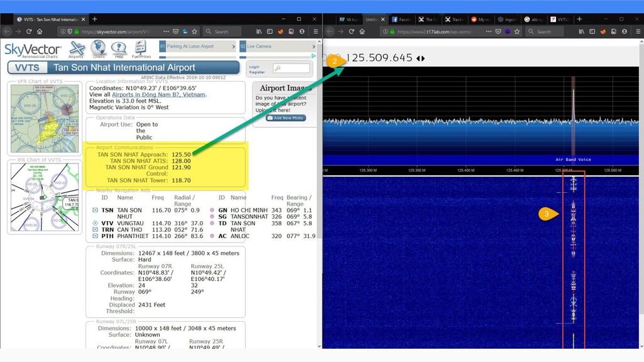Click the skyvector.com address bar

116,31
